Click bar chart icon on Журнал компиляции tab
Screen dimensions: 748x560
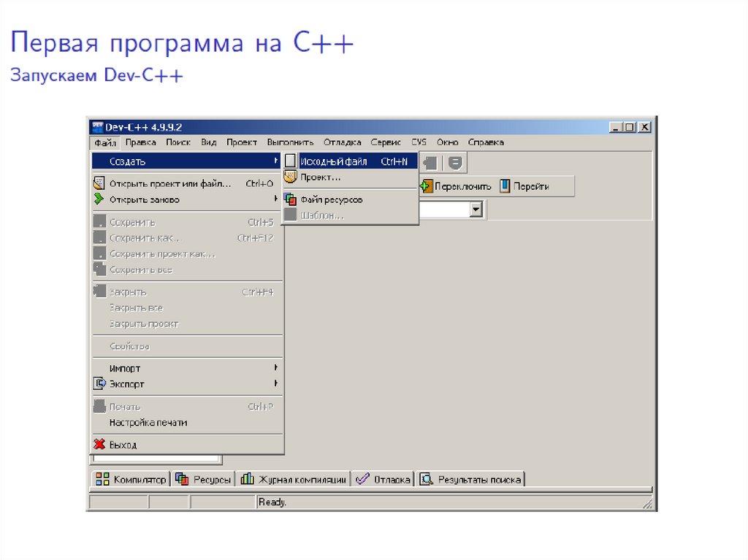246,479
